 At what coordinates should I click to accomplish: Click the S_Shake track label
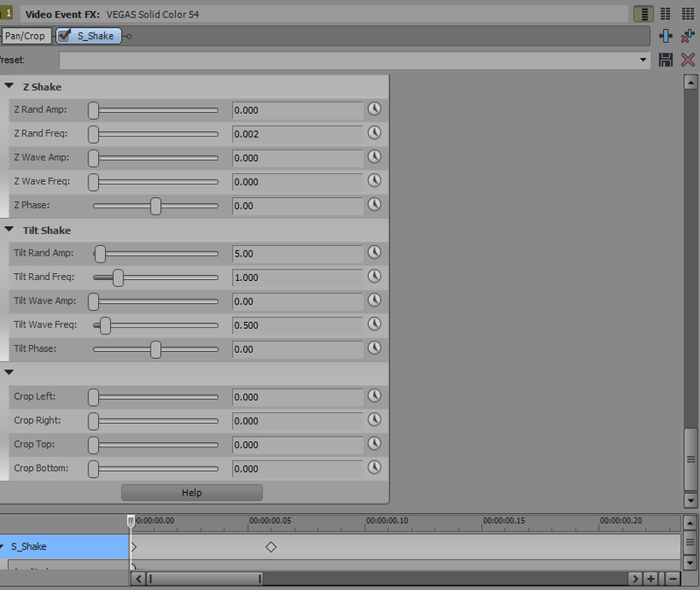tap(29, 546)
